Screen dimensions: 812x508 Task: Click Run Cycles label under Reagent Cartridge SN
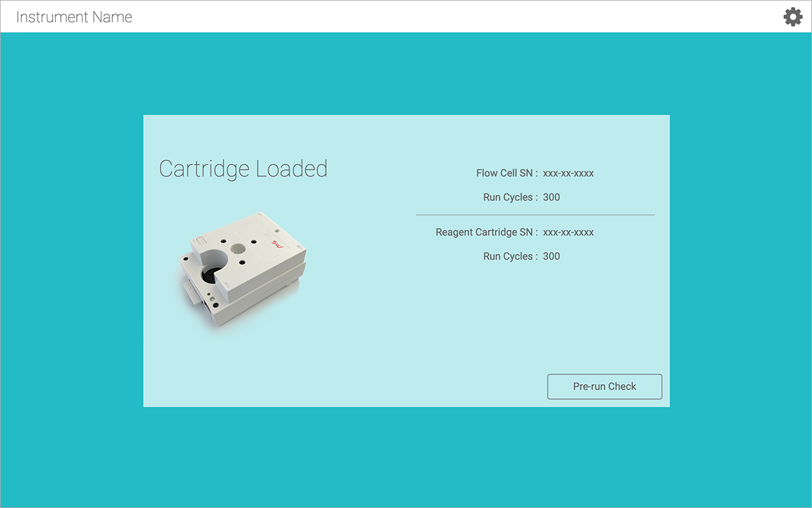510,257
